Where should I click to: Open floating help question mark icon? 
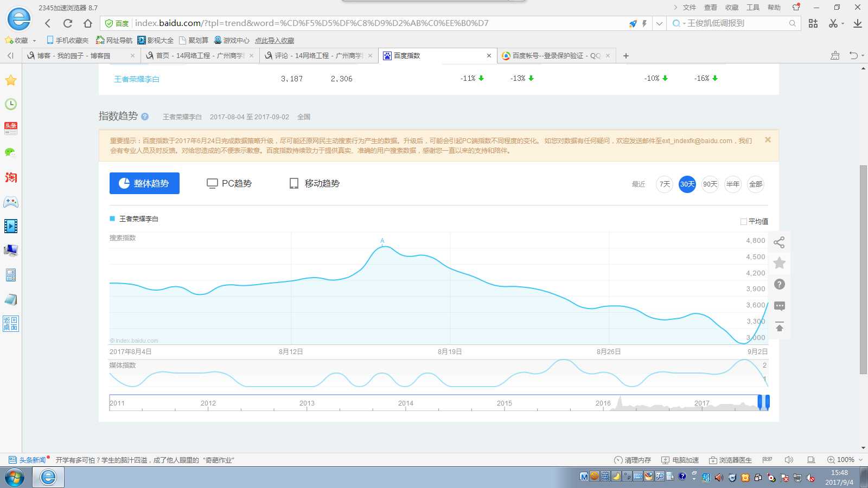pos(779,284)
